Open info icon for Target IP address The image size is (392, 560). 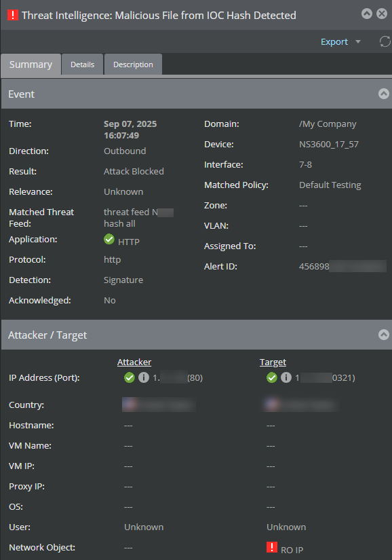286,377
